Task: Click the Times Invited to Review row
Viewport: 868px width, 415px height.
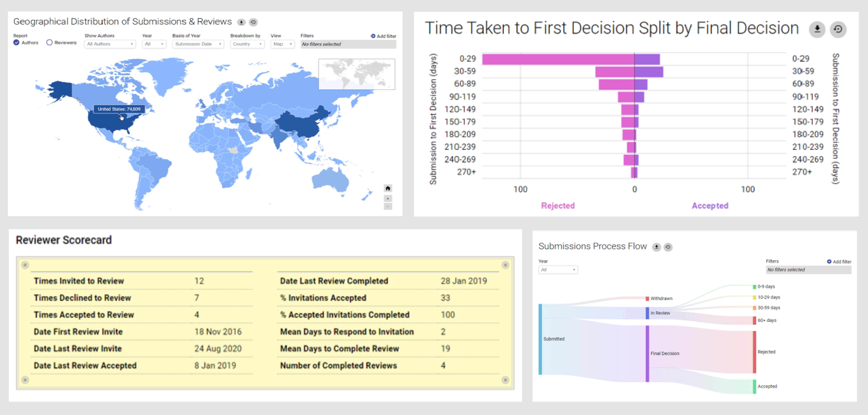Action: pos(141,281)
